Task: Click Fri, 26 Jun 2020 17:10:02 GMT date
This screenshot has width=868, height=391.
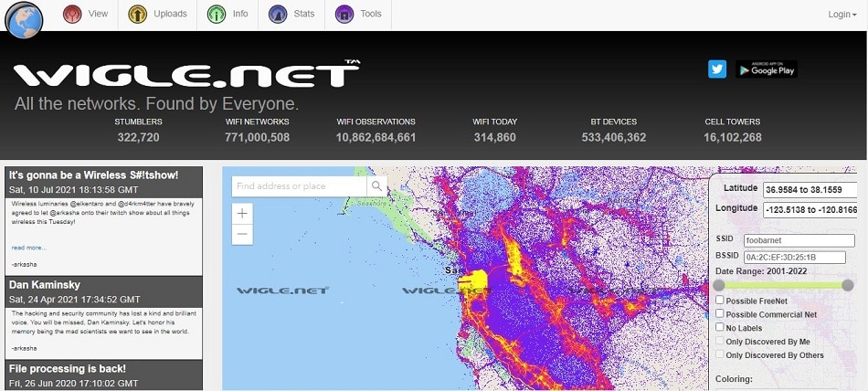Action: click(74, 383)
